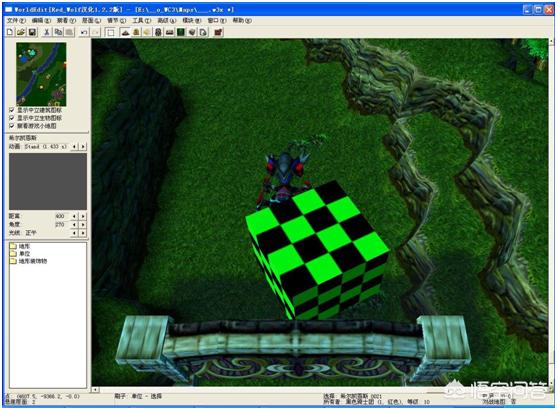Open the 帮助(H) menu
The image size is (557, 410).
click(x=242, y=21)
